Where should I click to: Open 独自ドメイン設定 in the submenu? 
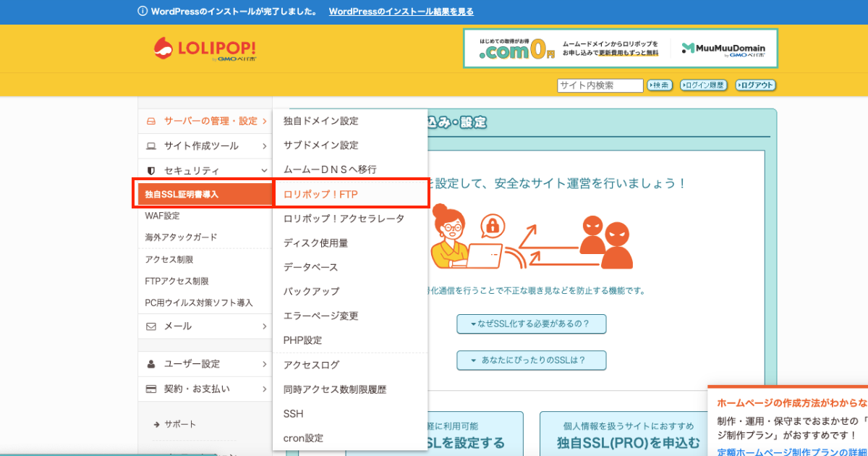[320, 121]
